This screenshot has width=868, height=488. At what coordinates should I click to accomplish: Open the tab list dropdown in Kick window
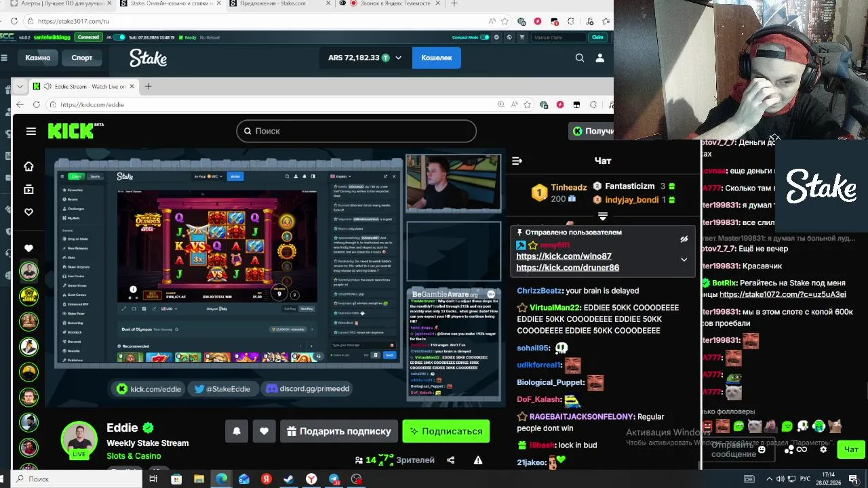click(x=20, y=86)
